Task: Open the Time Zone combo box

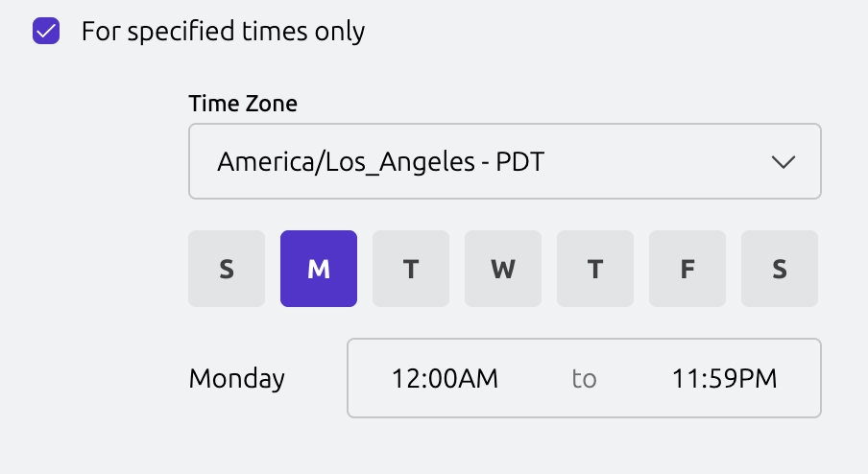Action: [x=504, y=161]
